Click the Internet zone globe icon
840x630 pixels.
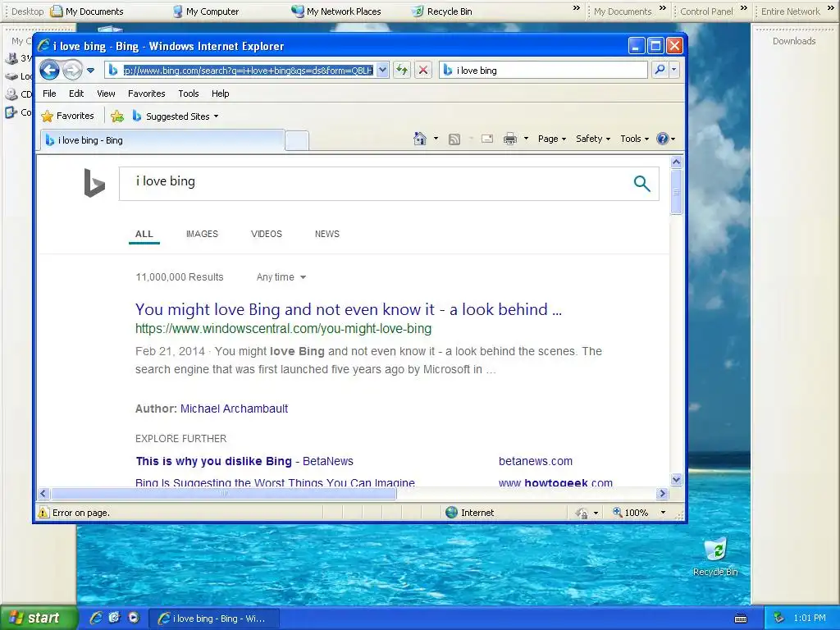click(452, 513)
